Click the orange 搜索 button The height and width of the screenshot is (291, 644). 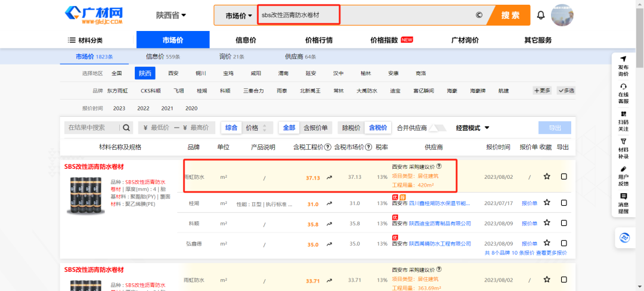click(510, 16)
